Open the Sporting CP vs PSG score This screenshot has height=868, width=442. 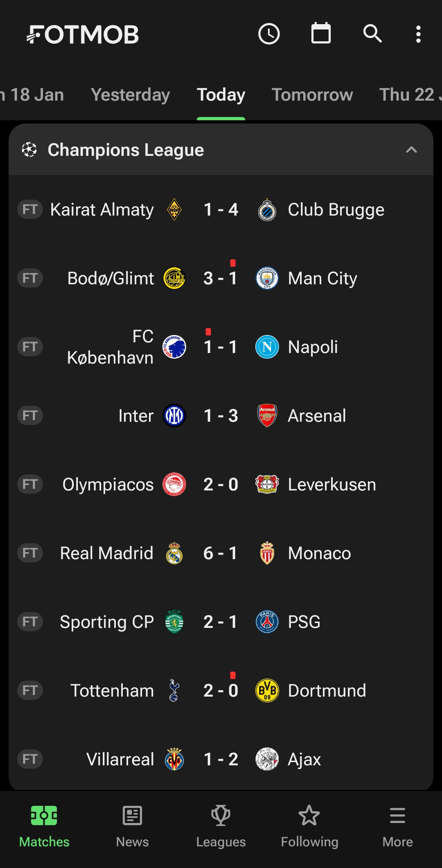221,622
